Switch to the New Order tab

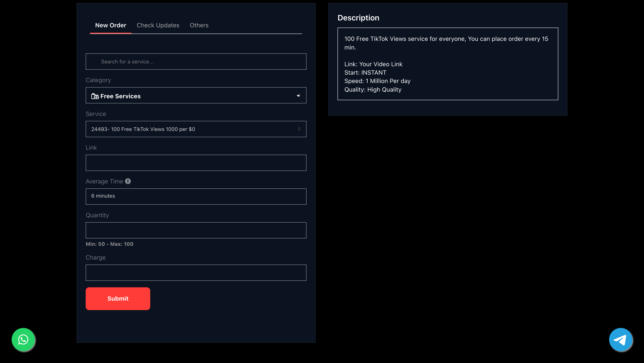[110, 25]
